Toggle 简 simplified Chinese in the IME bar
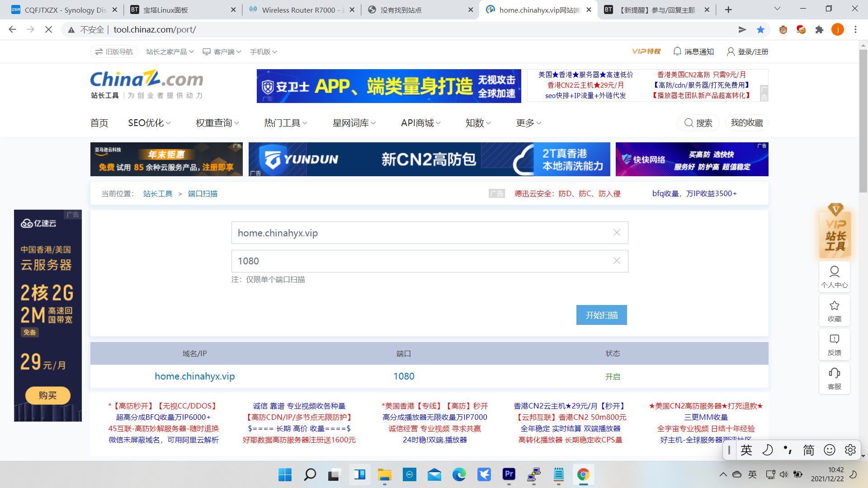 [808, 450]
